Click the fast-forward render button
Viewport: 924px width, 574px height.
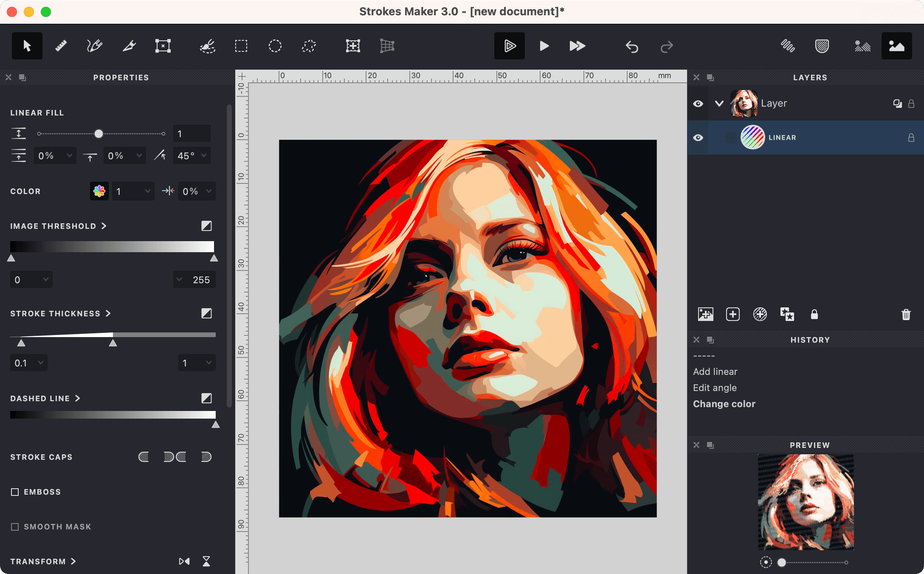point(577,46)
